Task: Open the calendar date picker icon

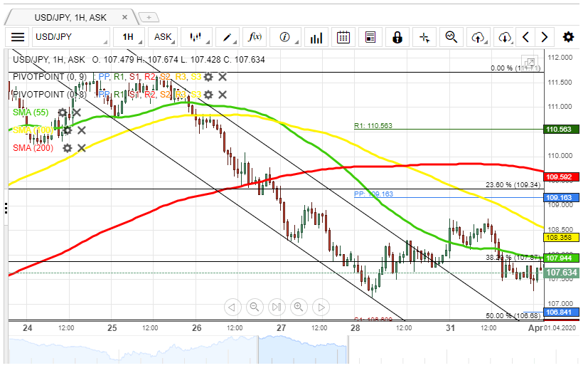Action: click(x=343, y=37)
